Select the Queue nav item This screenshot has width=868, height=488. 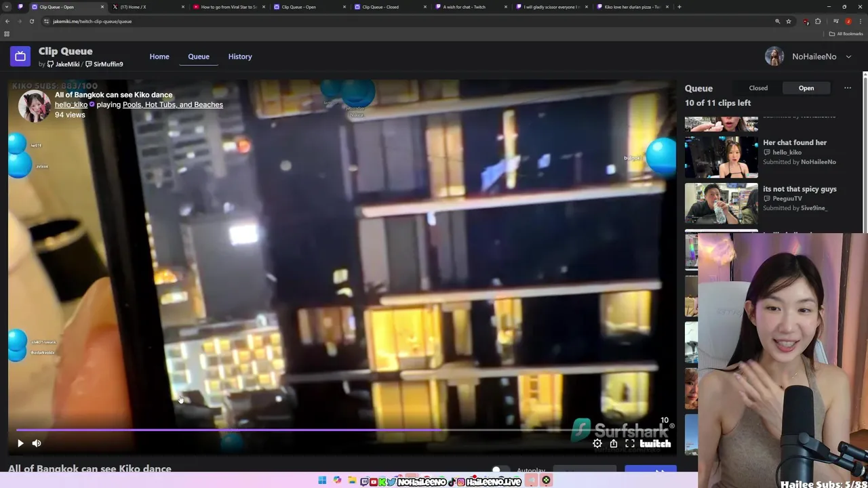coord(199,56)
